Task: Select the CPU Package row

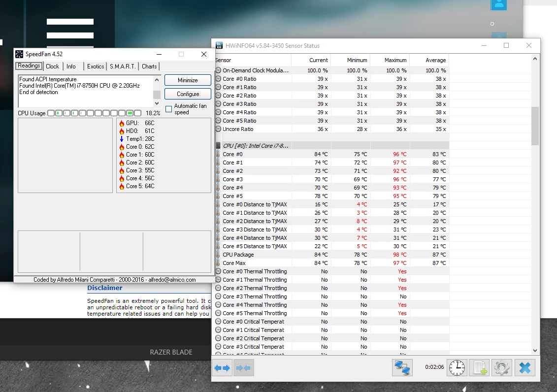Action: [332, 255]
